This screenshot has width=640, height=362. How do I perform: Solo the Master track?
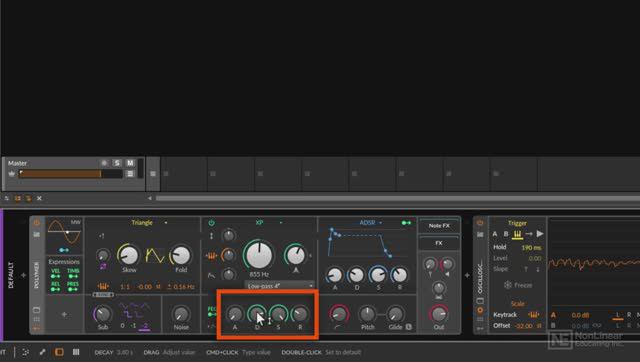117,163
